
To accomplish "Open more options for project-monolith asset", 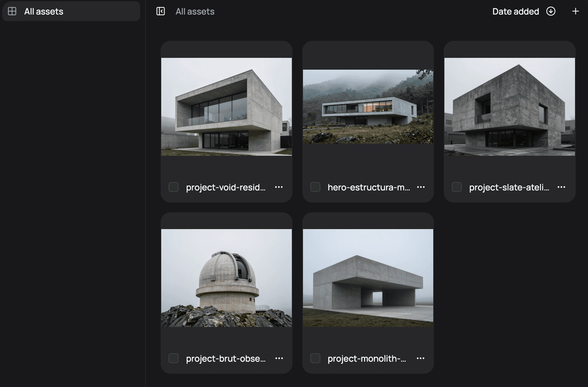I will point(420,358).
